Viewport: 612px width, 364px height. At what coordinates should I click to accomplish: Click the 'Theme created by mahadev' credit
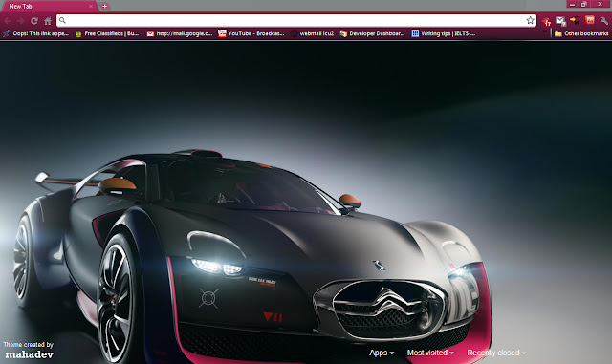click(29, 350)
